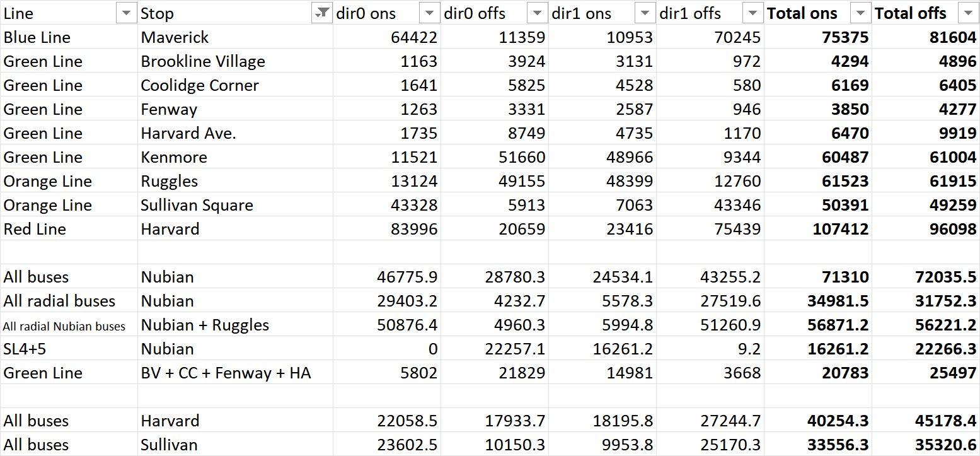
Task: Expand the dir0 offs column filter
Action: click(538, 13)
